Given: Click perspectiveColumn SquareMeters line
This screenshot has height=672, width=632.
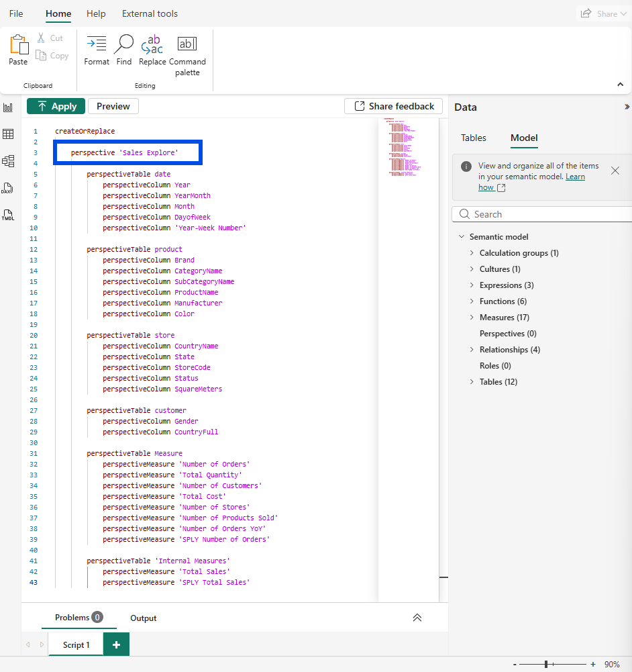Looking at the screenshot, I should tap(162, 389).
